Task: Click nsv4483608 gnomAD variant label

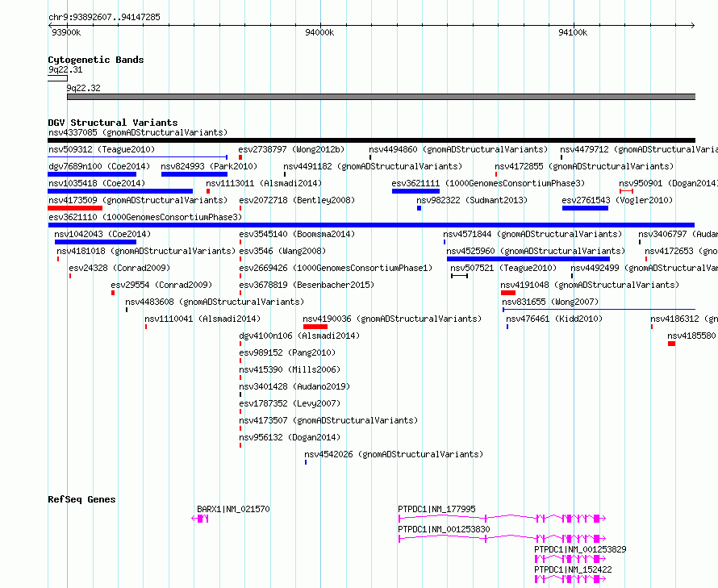Action: 215,302
